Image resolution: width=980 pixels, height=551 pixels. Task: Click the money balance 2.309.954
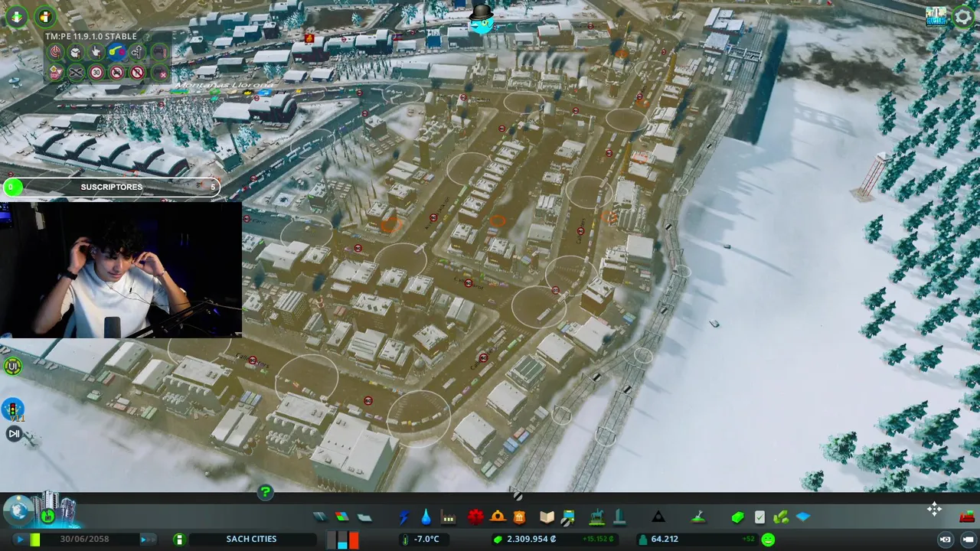(531, 540)
